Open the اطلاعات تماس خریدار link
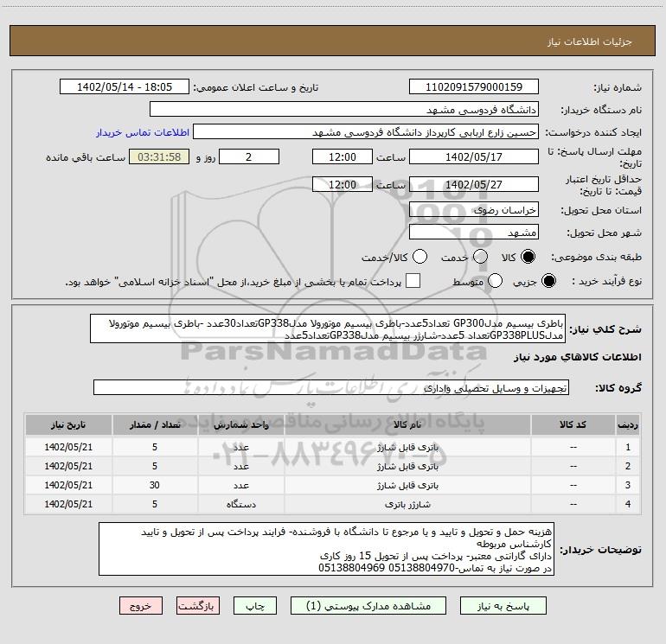The width and height of the screenshot is (666, 644). tap(143, 132)
